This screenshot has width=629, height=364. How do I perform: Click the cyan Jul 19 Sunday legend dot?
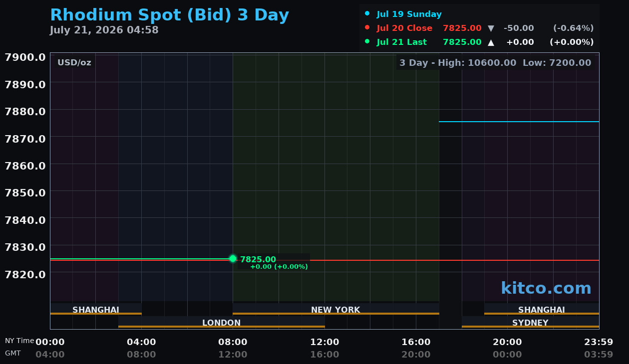tap(367, 14)
